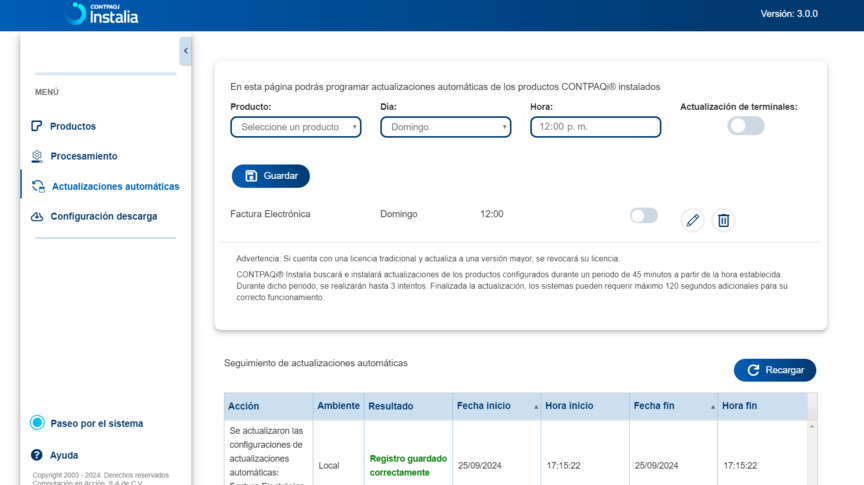Select Actualizaciones automáticas in the menu
The image size is (864, 485).
(x=115, y=186)
